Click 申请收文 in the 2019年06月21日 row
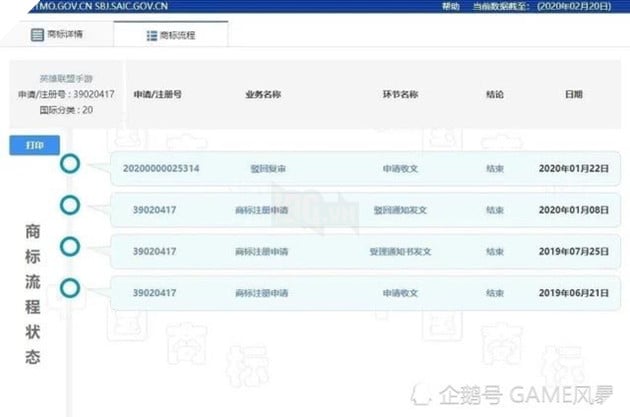This screenshot has height=417, width=630. 400,293
